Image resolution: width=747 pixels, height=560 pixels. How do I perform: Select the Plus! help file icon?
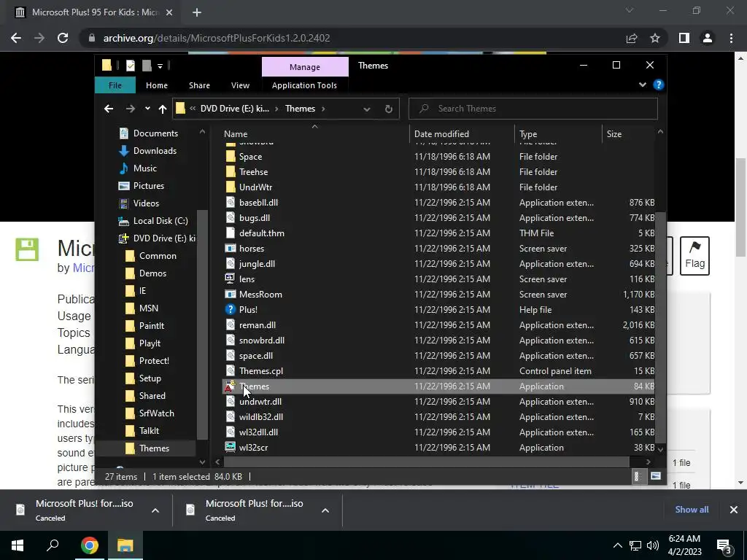(x=230, y=309)
